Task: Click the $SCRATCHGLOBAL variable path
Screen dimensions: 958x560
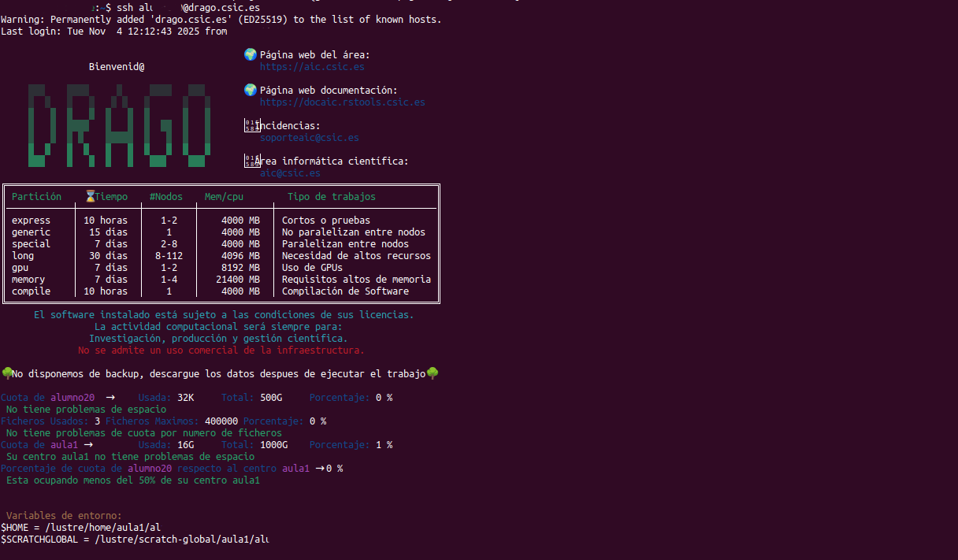Action: coord(181,539)
